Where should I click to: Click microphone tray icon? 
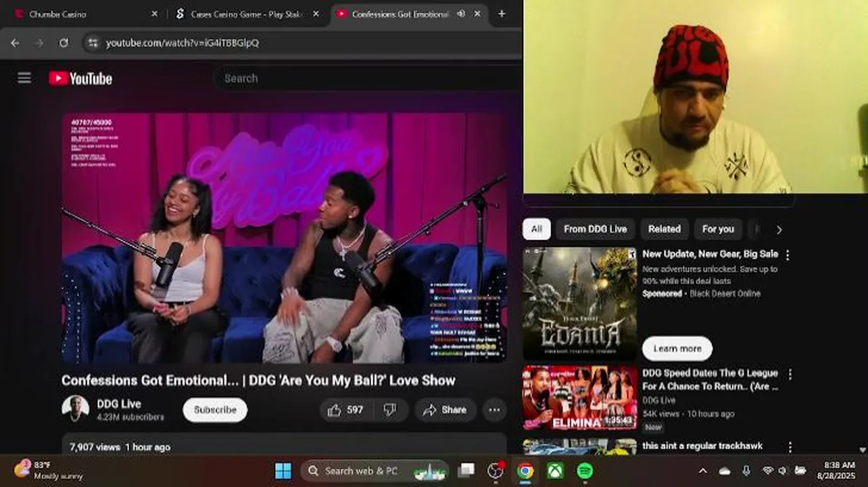pos(746,471)
